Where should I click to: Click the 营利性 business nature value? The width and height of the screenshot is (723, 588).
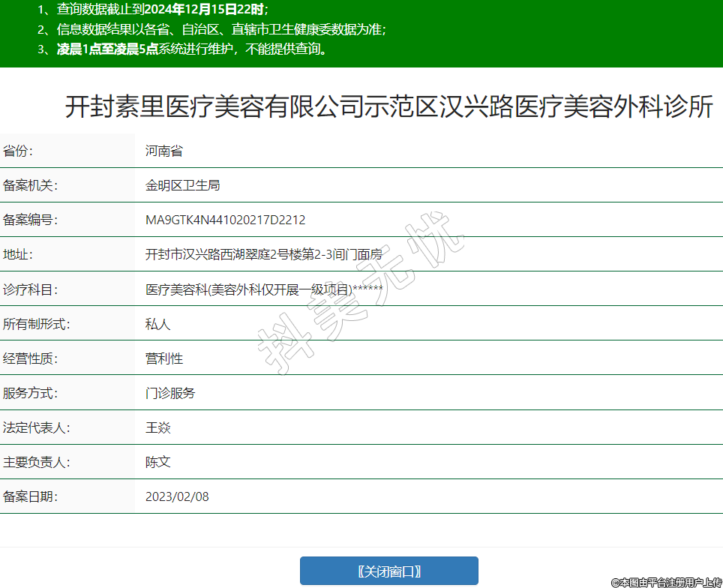[164, 358]
